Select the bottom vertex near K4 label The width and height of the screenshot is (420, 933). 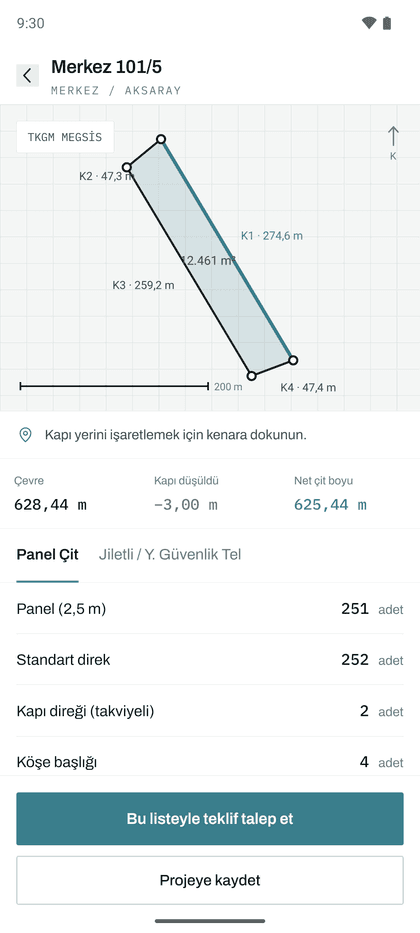(x=252, y=376)
